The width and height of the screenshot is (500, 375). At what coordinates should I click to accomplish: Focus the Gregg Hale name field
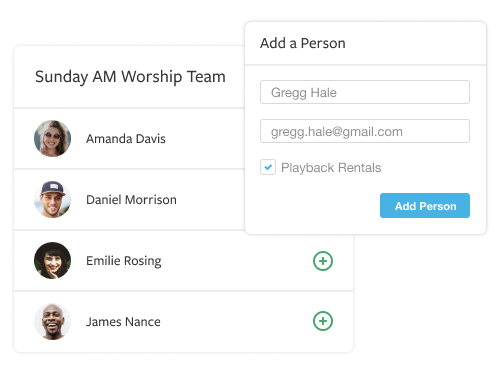[x=365, y=92]
